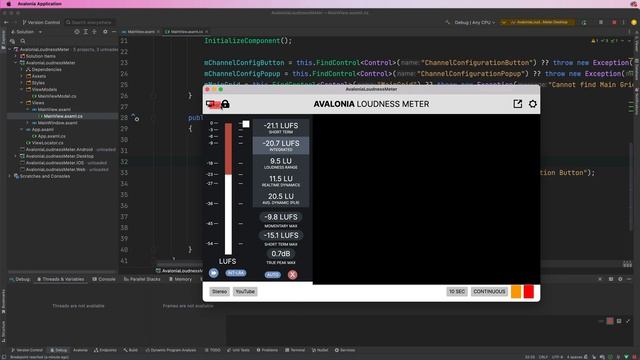Click the Solution panel options gear icon

click(x=105, y=31)
